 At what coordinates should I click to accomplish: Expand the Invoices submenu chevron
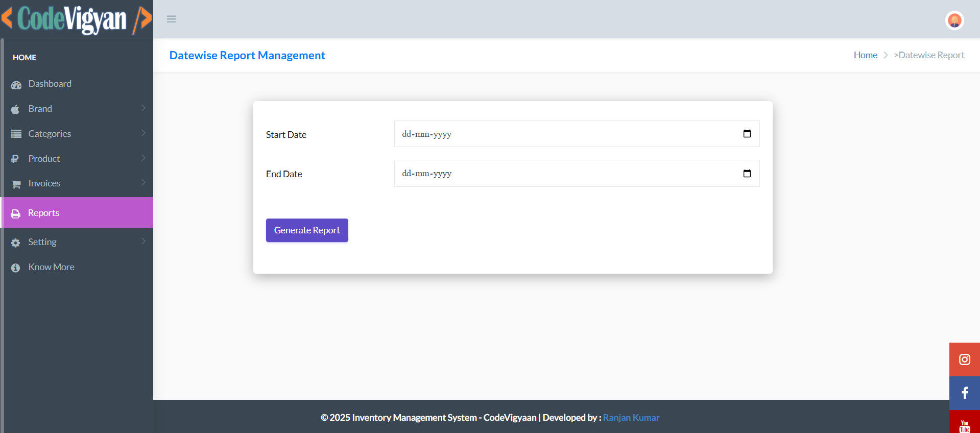coord(144,183)
